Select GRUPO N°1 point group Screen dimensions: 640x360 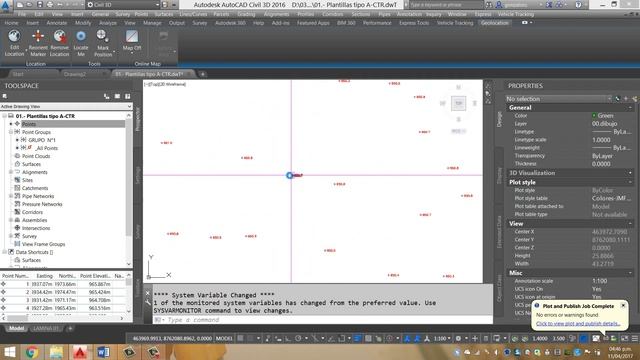point(42,140)
